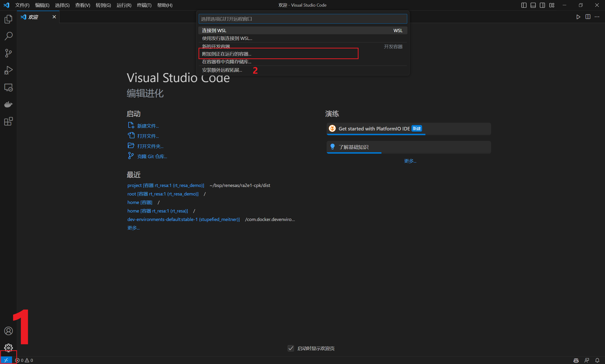Click the Run play icon in editor toolbar
This screenshot has height=364, width=605.
tap(578, 17)
